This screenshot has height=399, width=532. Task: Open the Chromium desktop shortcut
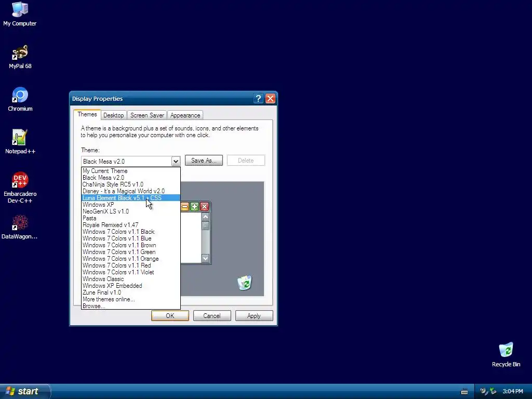20,99
